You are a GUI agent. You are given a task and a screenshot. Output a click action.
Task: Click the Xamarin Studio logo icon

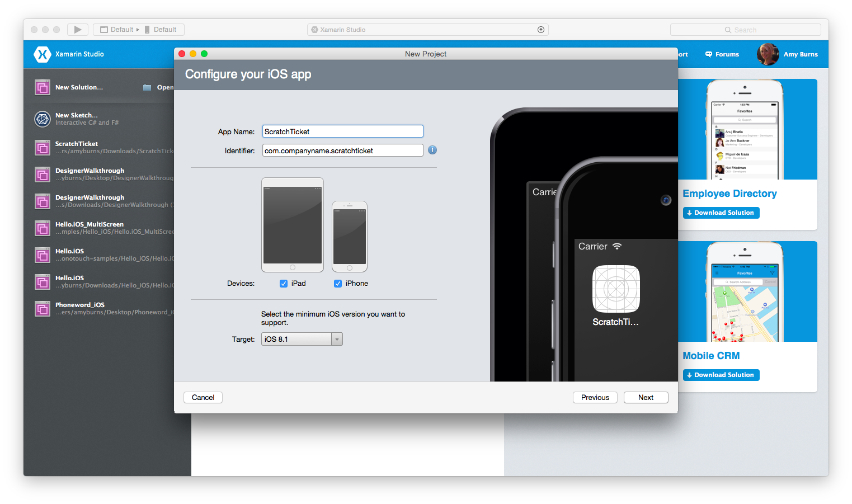(x=43, y=54)
